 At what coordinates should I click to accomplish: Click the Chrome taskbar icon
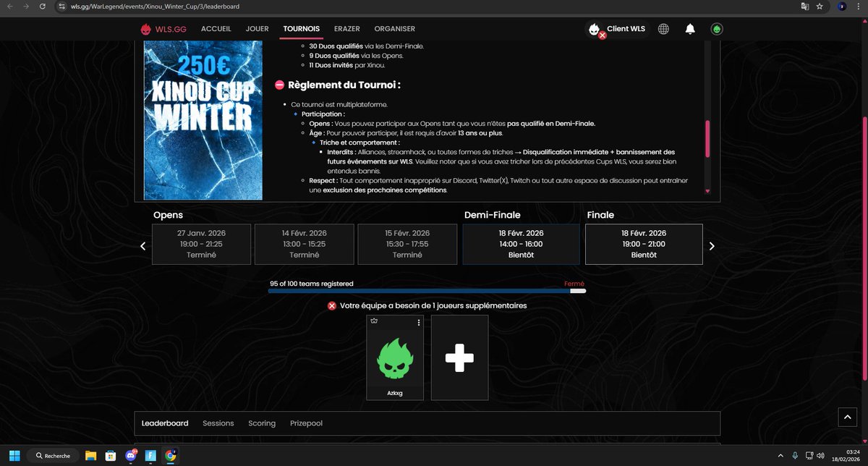click(171, 455)
